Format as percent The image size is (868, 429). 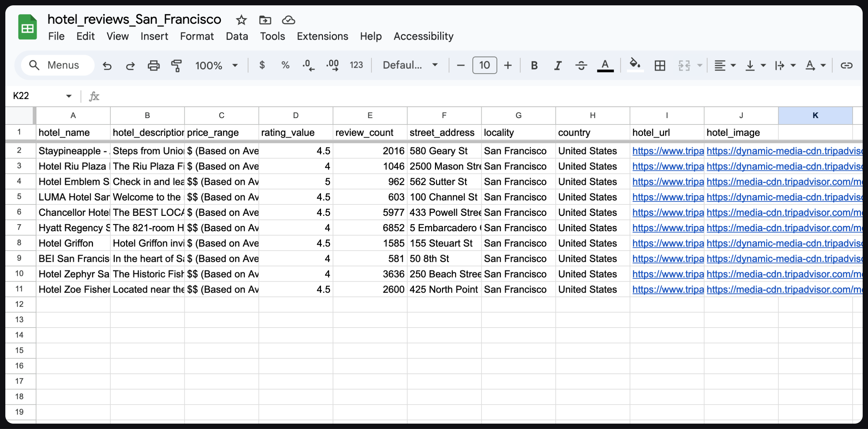pyautogui.click(x=285, y=65)
